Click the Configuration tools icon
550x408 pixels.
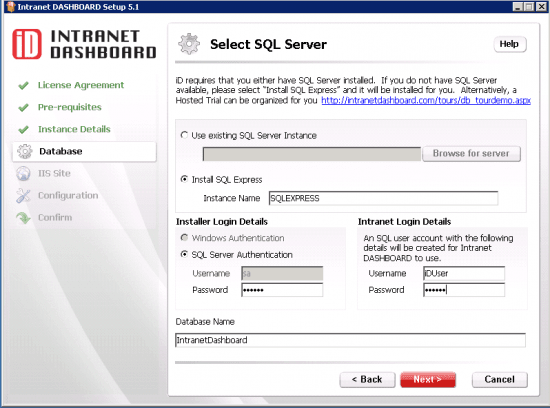[x=24, y=196]
